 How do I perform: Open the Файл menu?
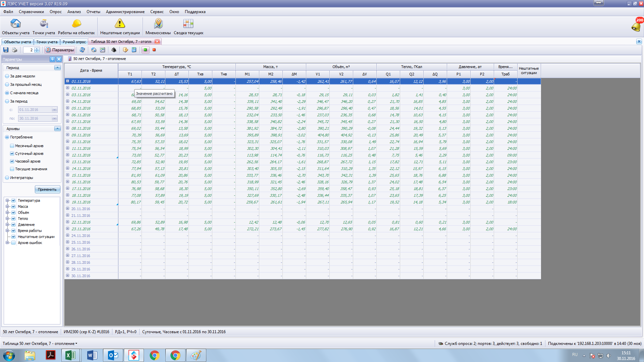coord(8,12)
